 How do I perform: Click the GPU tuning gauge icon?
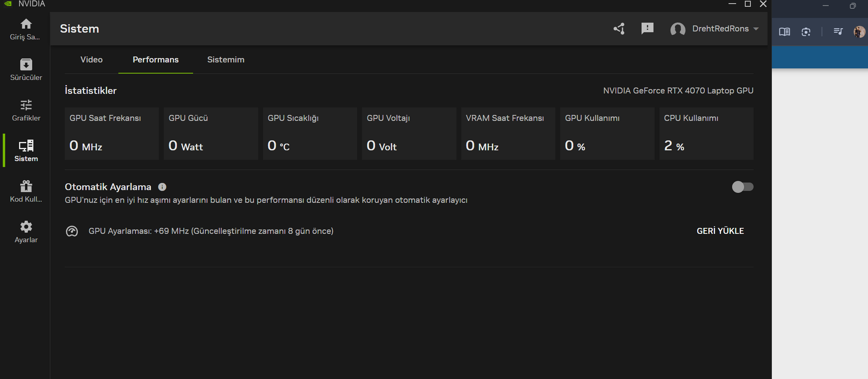(72, 231)
